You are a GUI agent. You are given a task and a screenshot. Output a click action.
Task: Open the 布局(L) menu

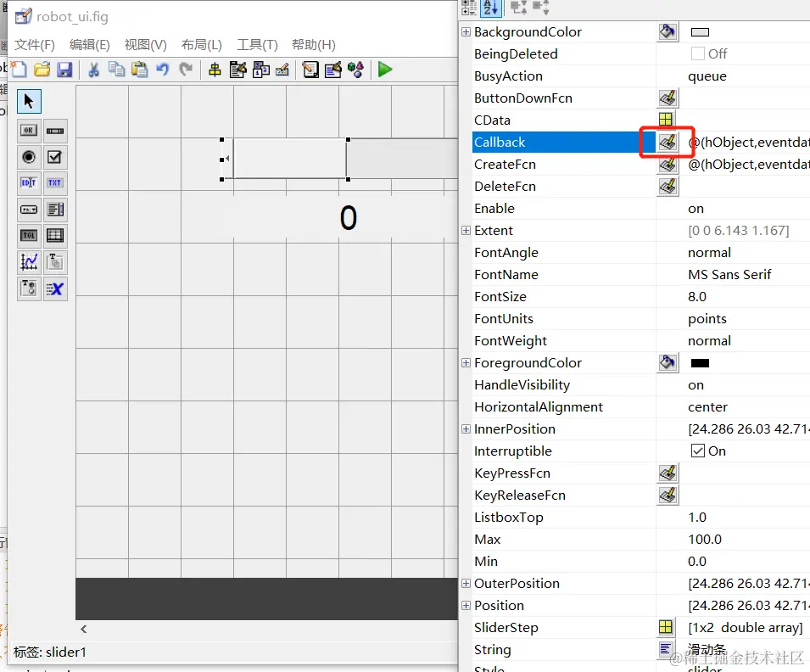click(x=202, y=45)
